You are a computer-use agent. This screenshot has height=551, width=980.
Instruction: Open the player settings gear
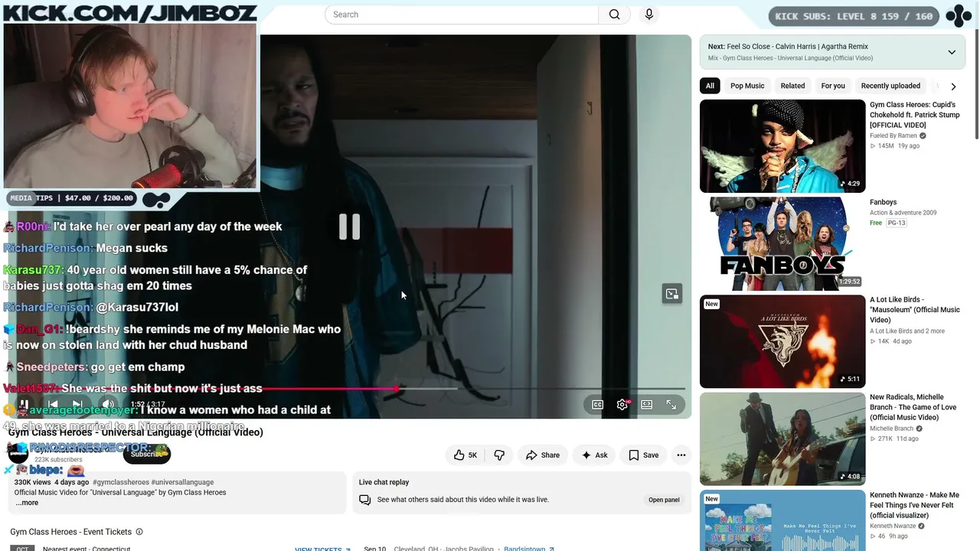coord(622,405)
